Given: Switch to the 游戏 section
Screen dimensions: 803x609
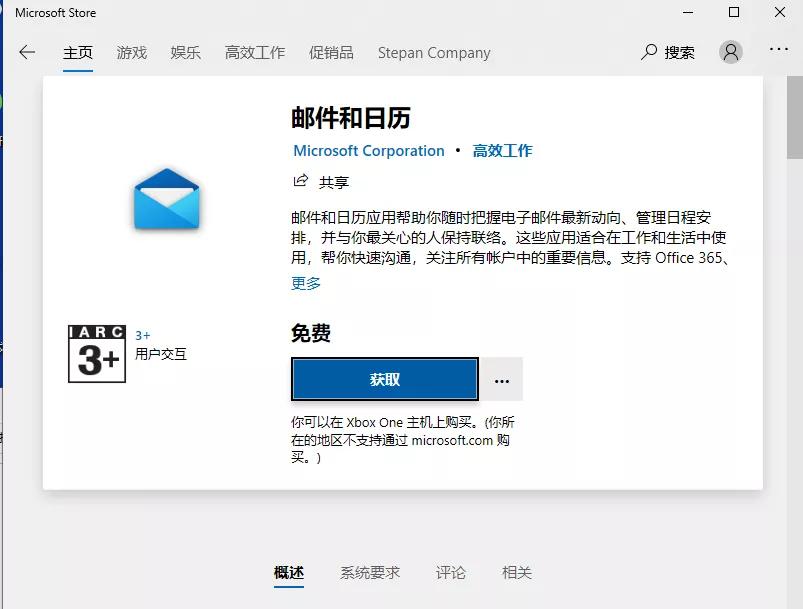Looking at the screenshot, I should coord(131,53).
